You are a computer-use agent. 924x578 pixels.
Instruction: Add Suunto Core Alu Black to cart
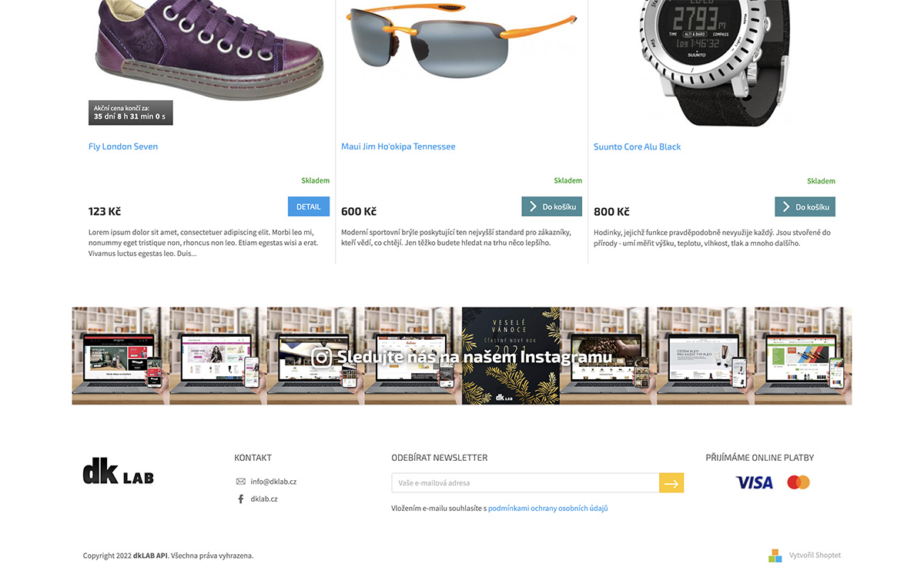tap(805, 207)
